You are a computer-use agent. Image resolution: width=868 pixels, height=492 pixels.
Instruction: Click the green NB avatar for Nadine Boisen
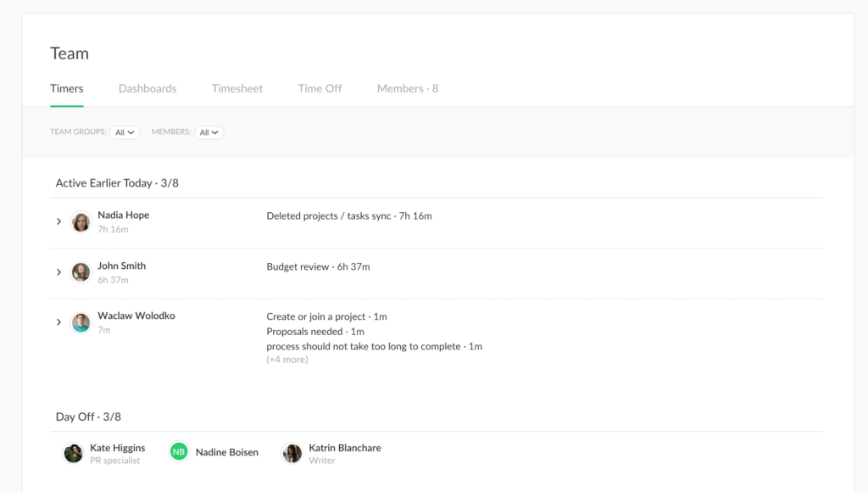pos(178,452)
